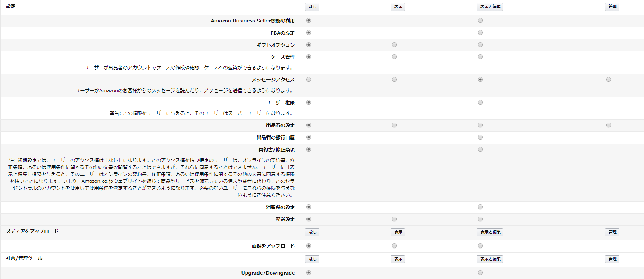
Task: Select 表示と編集 for 契約書/修正条項
Action: point(480,149)
